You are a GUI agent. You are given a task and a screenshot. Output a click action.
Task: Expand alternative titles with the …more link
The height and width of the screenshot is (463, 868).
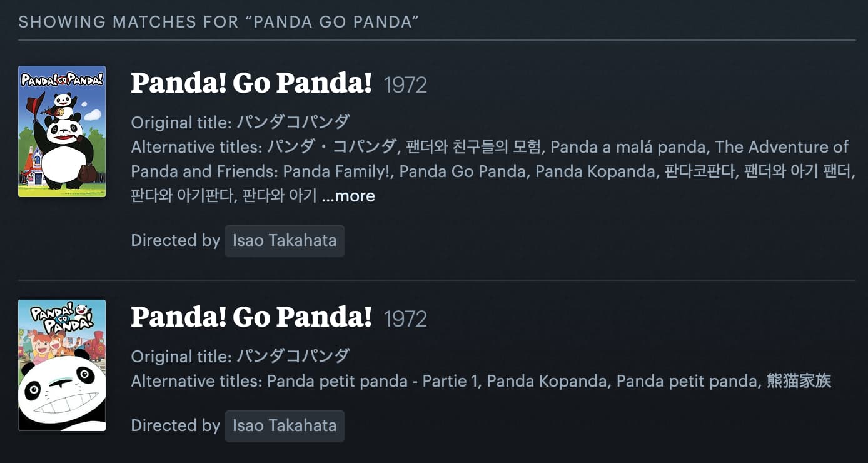[x=348, y=196]
